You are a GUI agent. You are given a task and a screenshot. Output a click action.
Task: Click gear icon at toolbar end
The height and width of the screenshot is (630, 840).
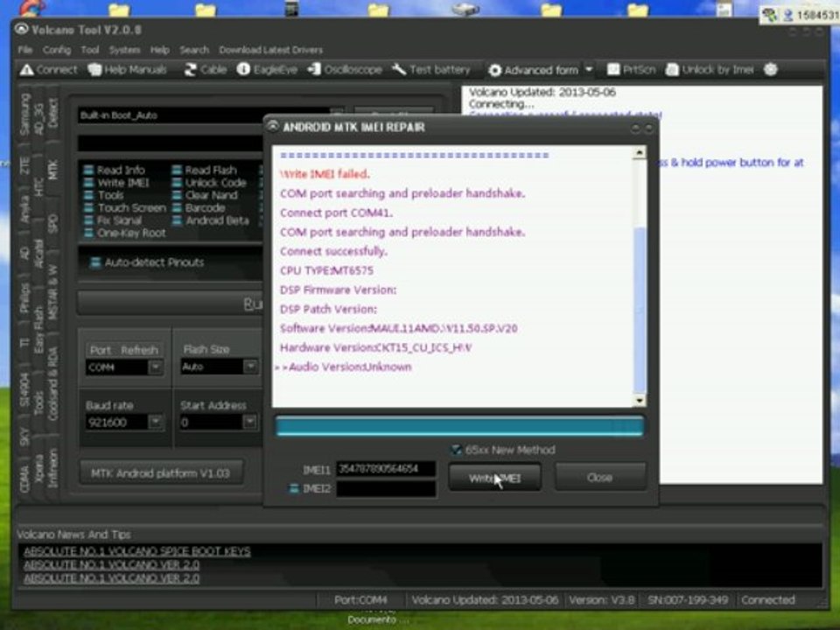tap(770, 69)
